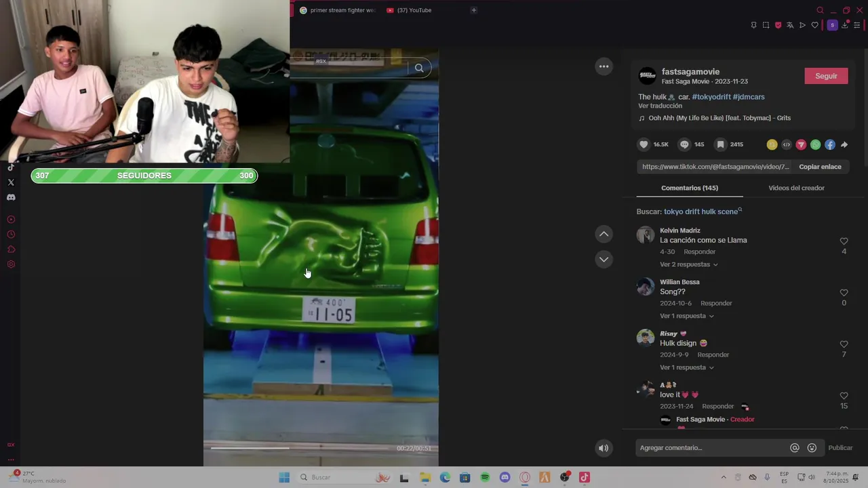
Task: Toggle the browser ad-blocker shield
Action: coord(778,25)
